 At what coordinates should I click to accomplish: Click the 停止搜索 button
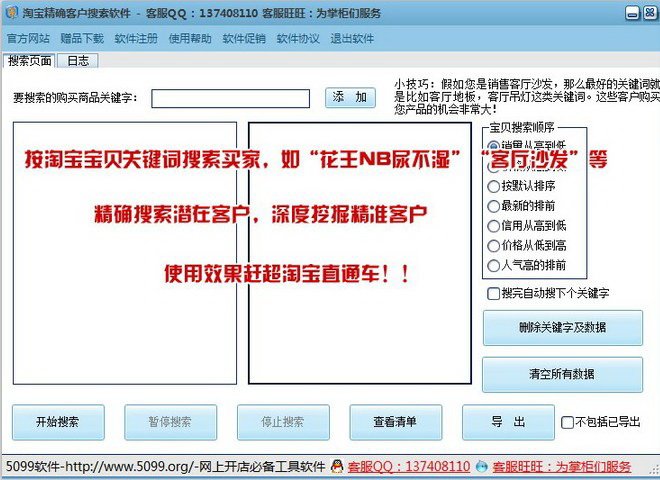coord(283,422)
